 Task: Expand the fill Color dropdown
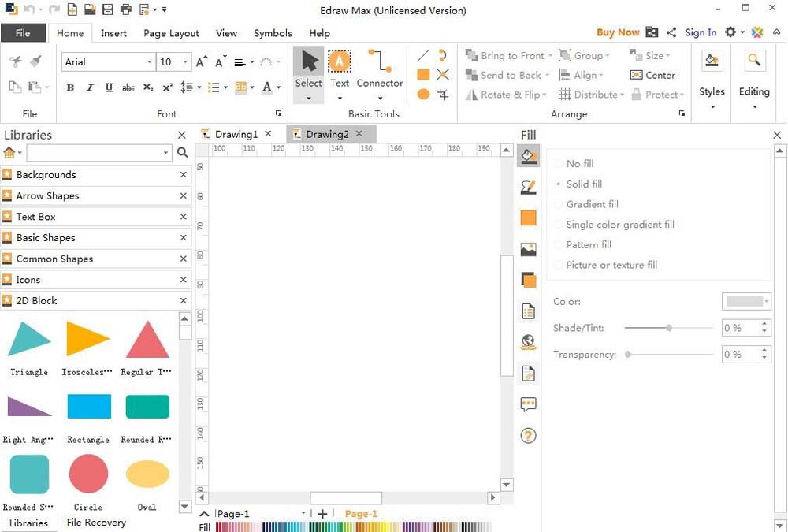coord(766,302)
